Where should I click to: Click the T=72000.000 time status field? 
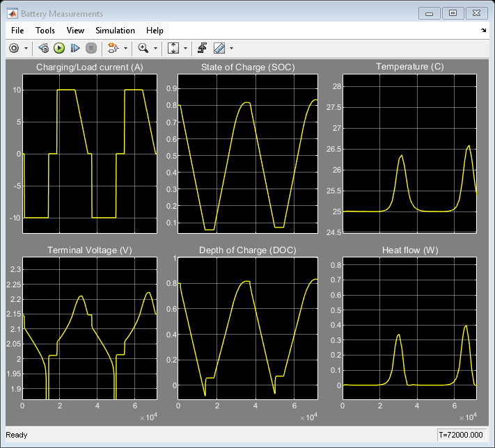461,435
